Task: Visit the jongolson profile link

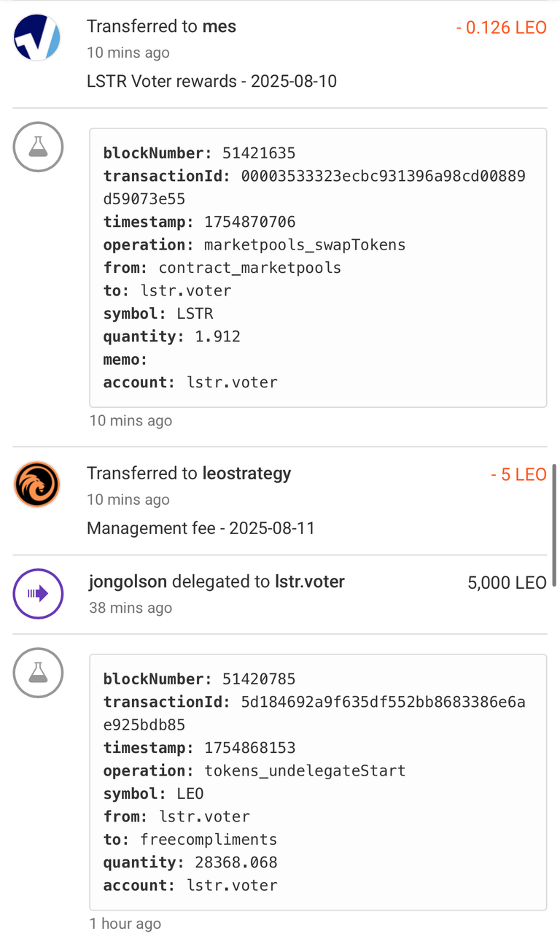Action: point(128,582)
